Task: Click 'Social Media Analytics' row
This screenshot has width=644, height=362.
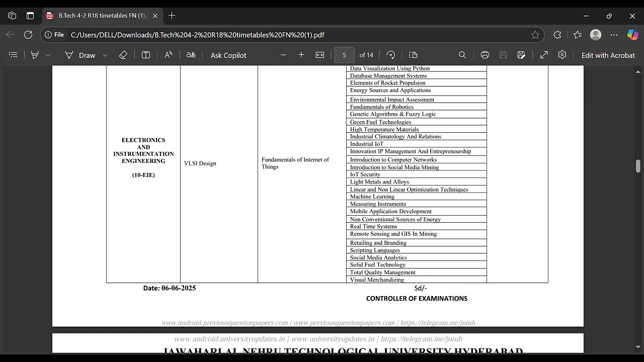Action: coord(416,258)
